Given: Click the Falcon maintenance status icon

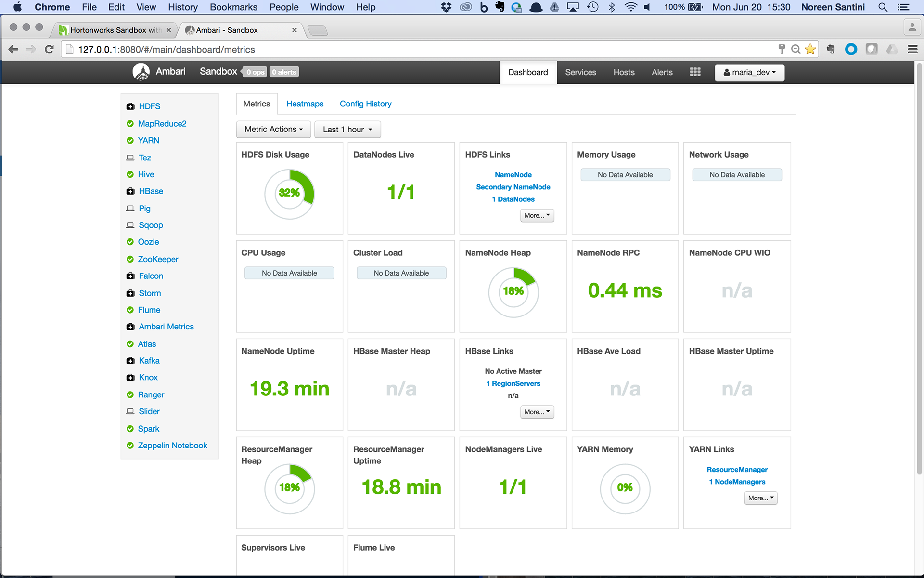Looking at the screenshot, I should pos(130,276).
